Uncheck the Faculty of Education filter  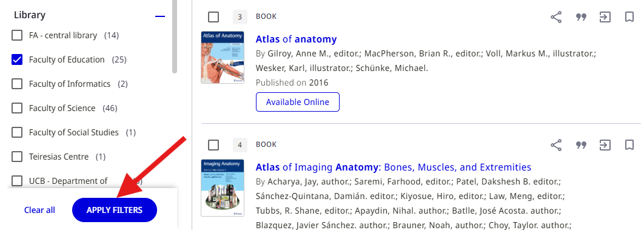17,59
